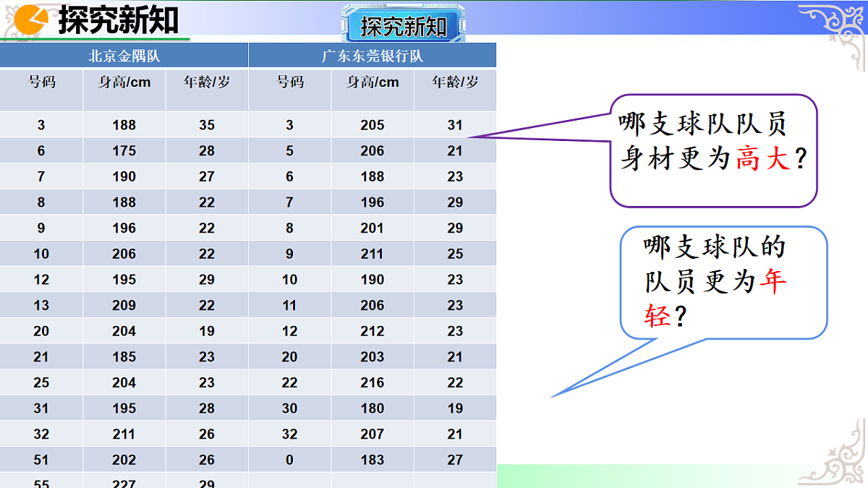This screenshot has height=488, width=868.
Task: Select the height cell 203
Action: point(373,357)
